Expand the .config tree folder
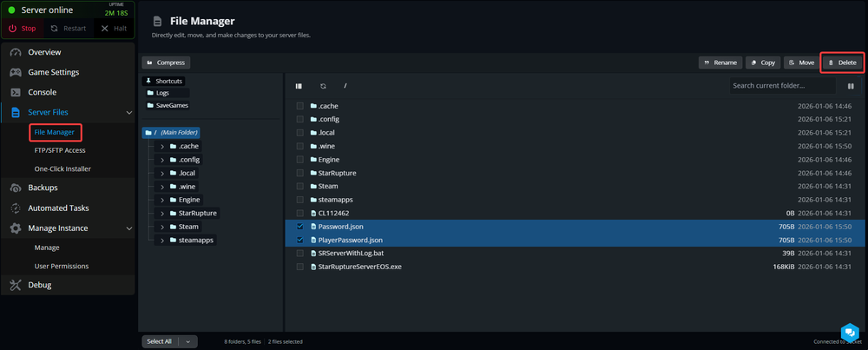Image resolution: width=868 pixels, height=350 pixels. (162, 160)
